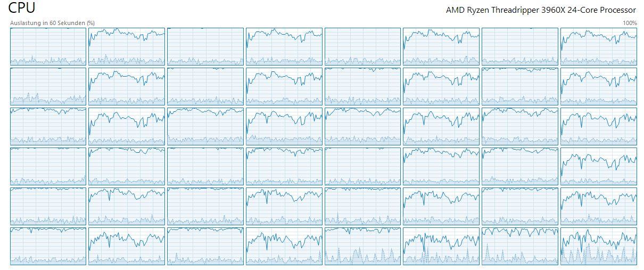Select the fourth core graph in the second row

tap(284, 86)
